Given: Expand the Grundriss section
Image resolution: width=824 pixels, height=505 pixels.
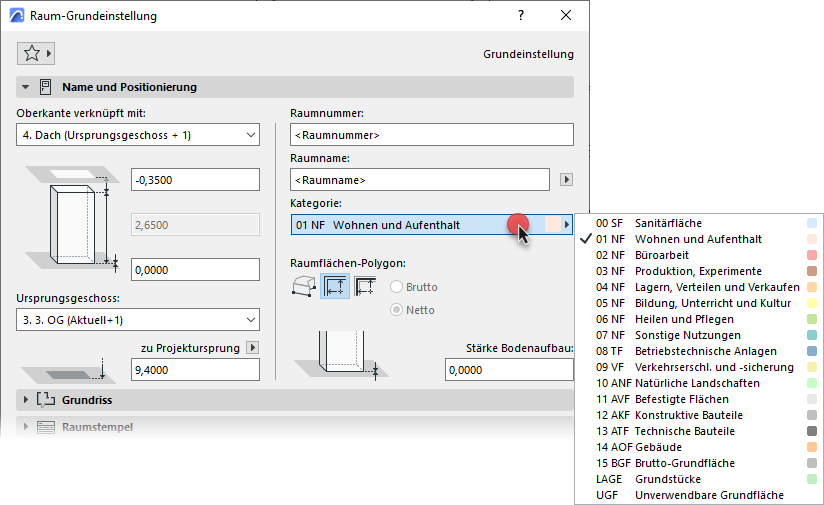Looking at the screenshot, I should (25, 400).
